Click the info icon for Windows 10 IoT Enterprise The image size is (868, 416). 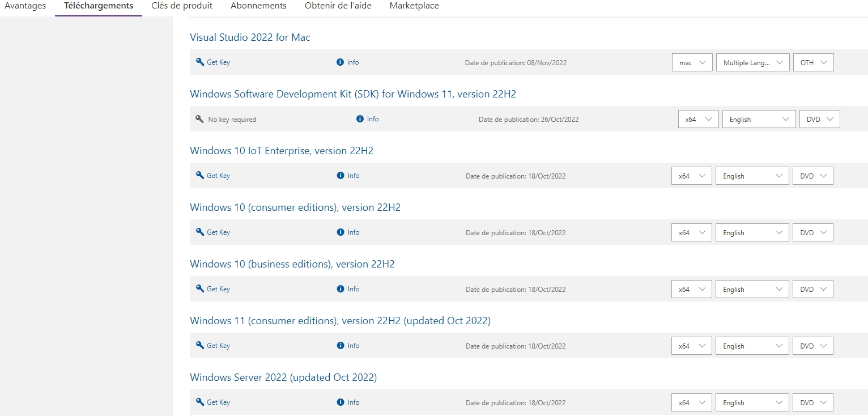[x=341, y=176]
